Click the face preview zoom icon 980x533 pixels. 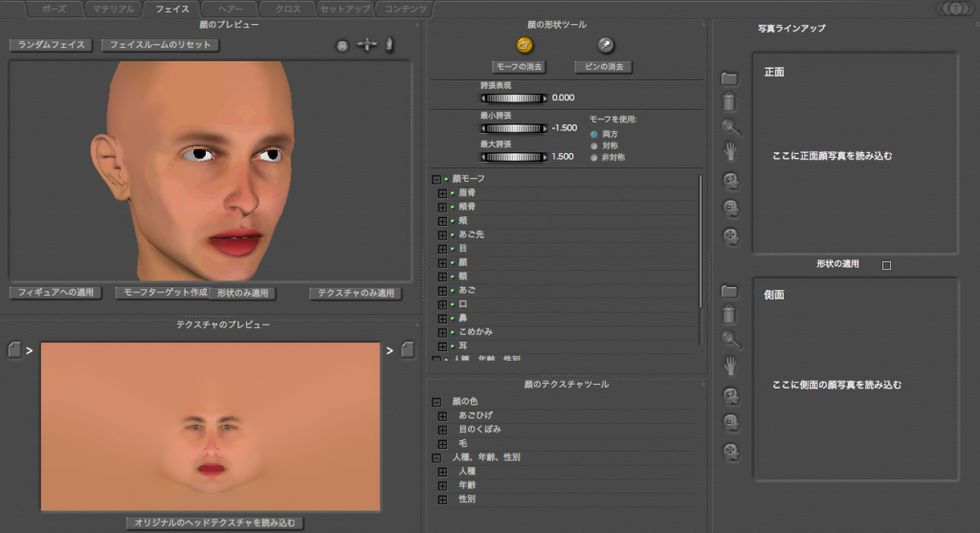(390, 44)
